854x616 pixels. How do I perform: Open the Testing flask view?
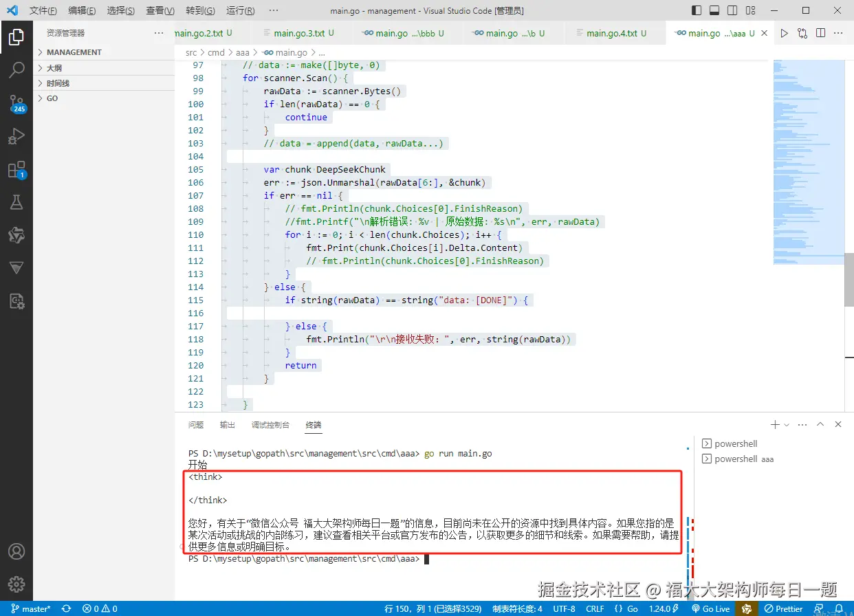17,202
